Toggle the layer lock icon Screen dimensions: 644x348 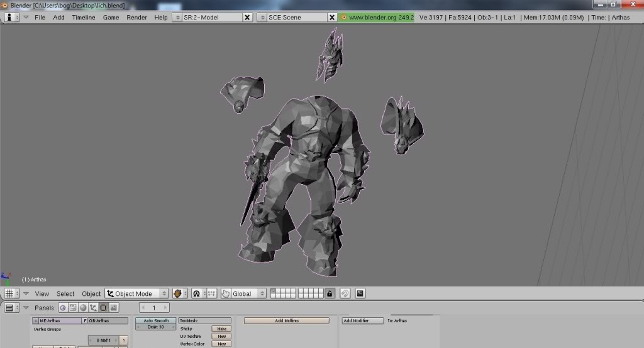tap(330, 293)
